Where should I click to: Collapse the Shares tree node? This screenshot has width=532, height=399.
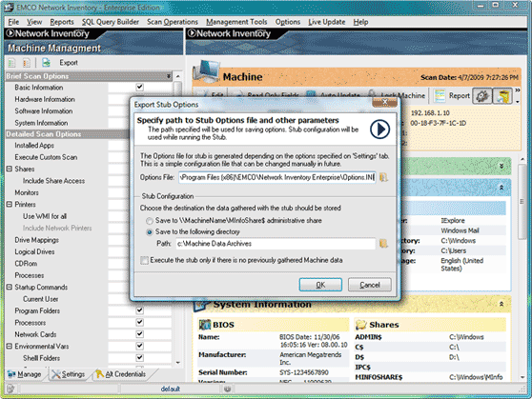coord(10,169)
